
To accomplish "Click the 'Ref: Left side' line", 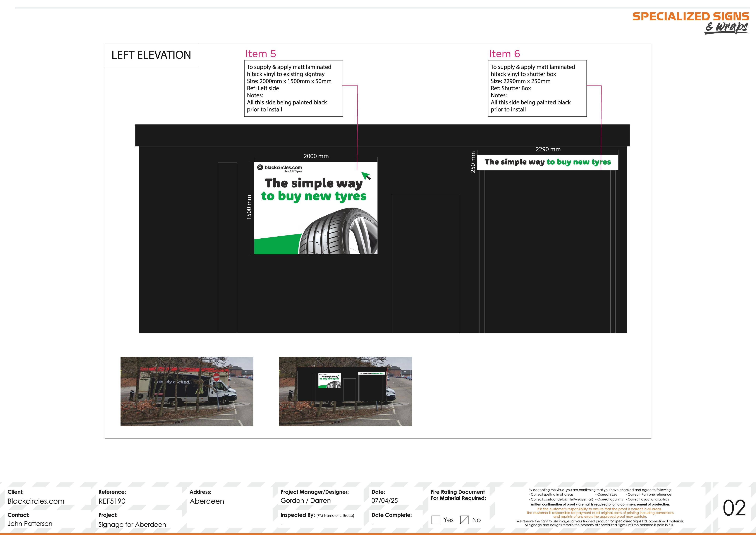I will point(263,88).
